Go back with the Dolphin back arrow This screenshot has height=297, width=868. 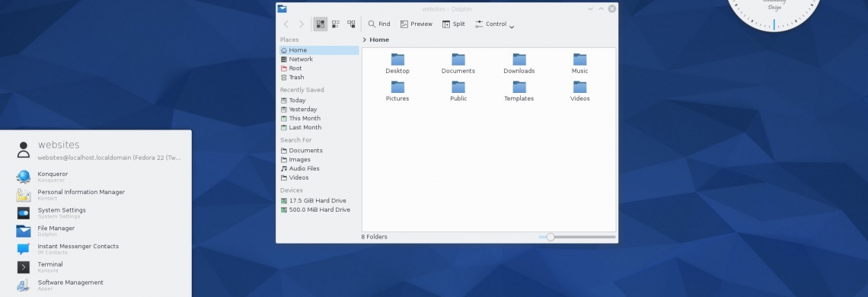286,24
